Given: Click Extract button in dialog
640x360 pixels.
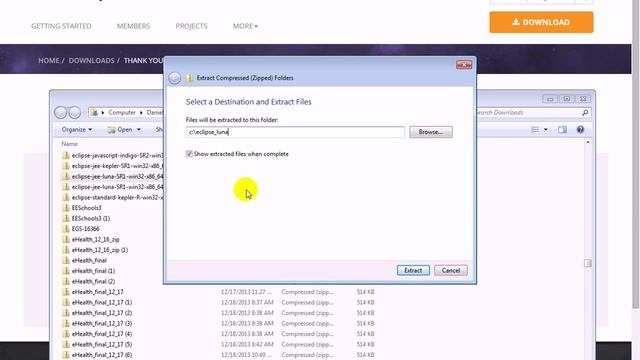Looking at the screenshot, I should tap(413, 270).
